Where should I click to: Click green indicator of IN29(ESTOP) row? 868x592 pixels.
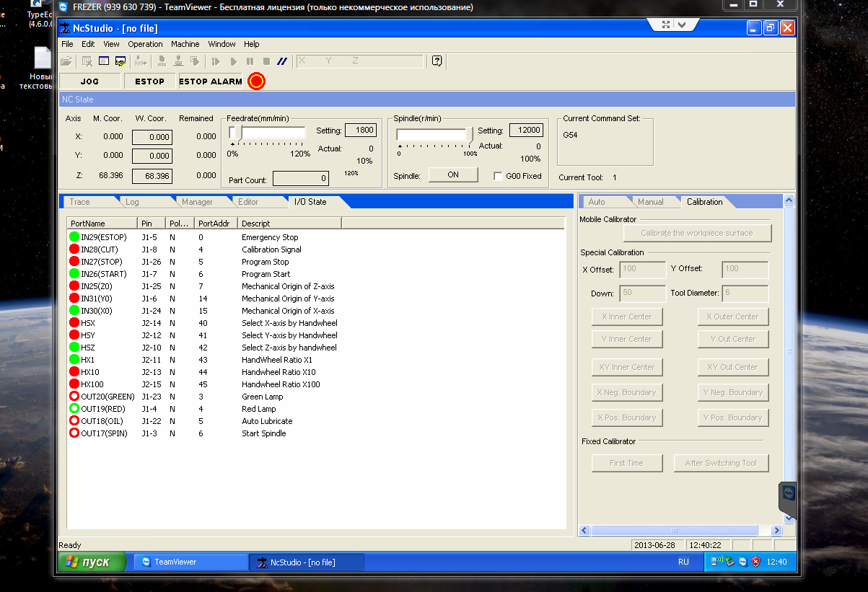click(x=74, y=237)
